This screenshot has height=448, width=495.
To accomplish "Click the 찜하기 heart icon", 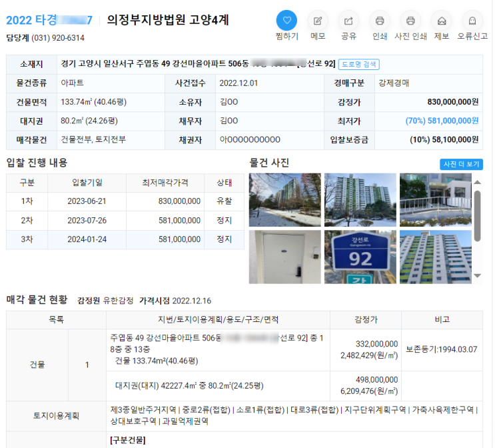I will tap(286, 21).
